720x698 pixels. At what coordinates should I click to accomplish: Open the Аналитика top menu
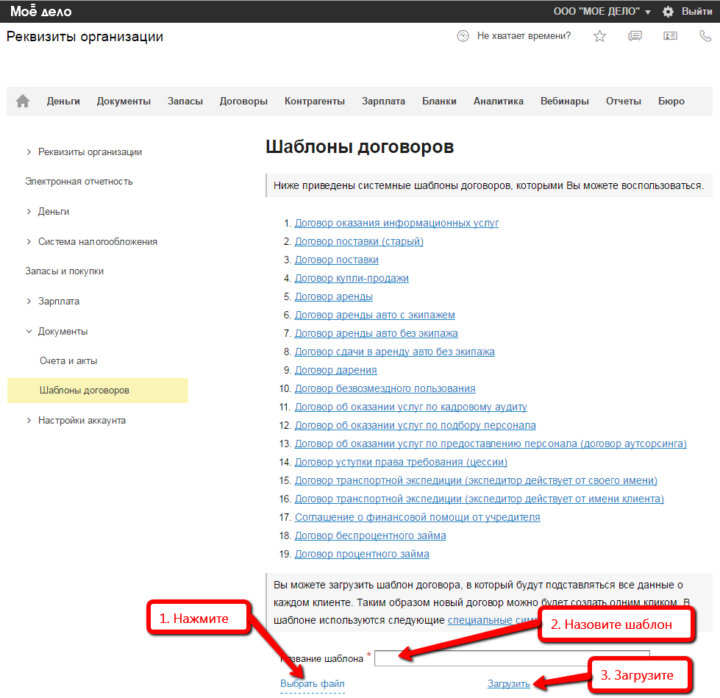(x=498, y=101)
